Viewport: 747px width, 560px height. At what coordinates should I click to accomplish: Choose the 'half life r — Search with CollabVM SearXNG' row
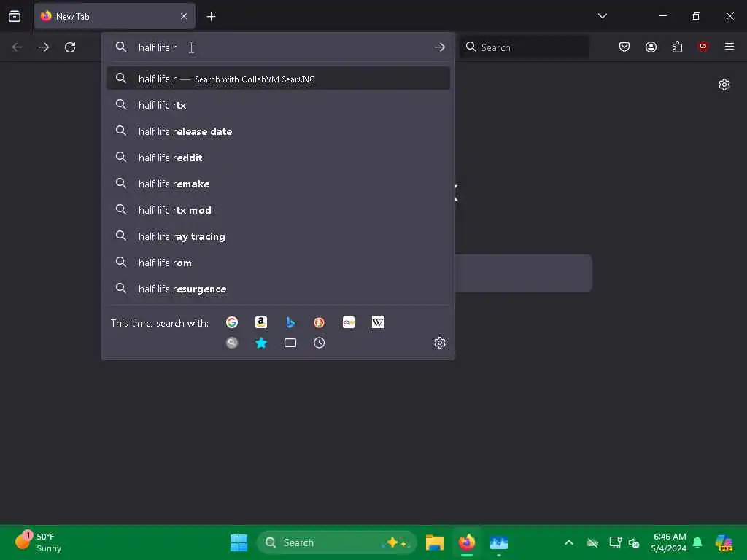click(278, 79)
